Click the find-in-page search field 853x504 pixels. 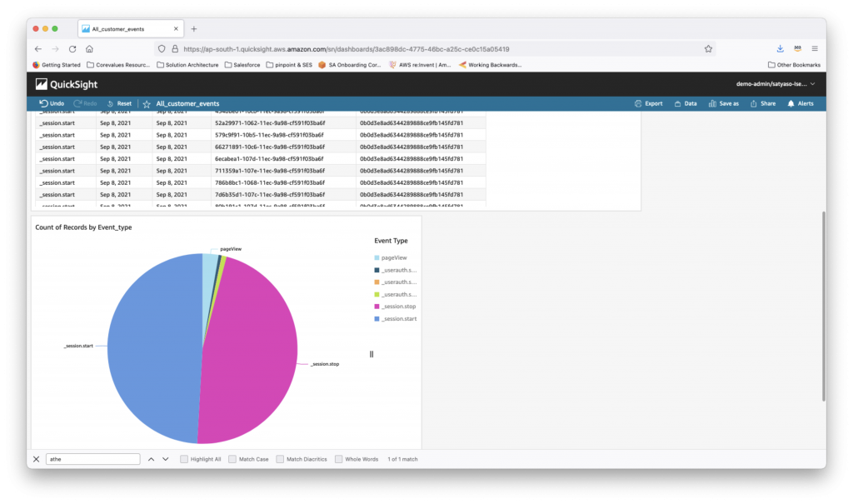[x=93, y=459]
